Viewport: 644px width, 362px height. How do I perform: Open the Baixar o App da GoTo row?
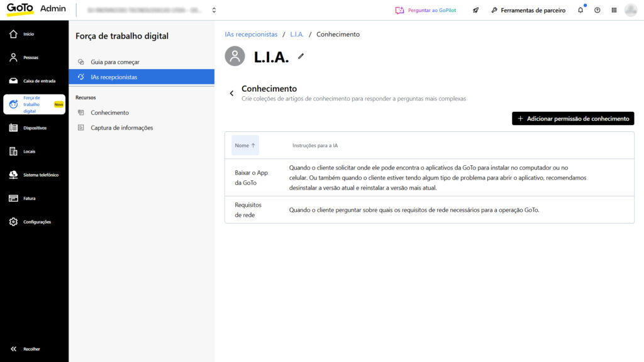point(251,177)
